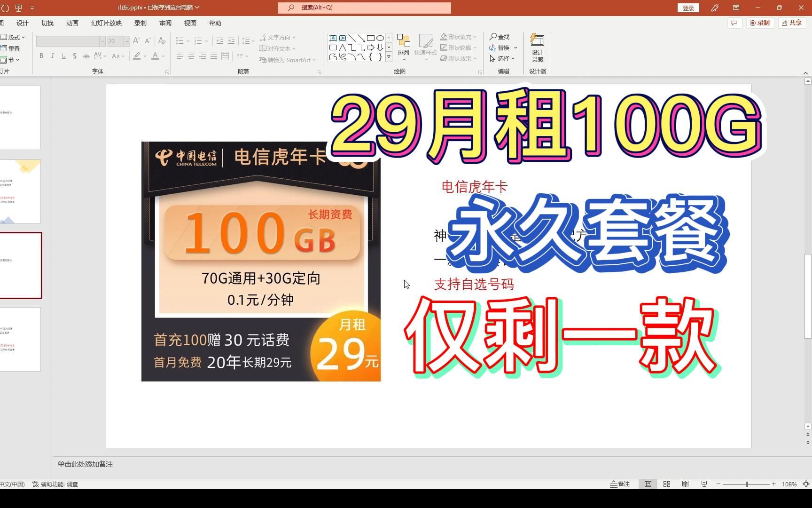Switch to Reading view

click(x=686, y=484)
